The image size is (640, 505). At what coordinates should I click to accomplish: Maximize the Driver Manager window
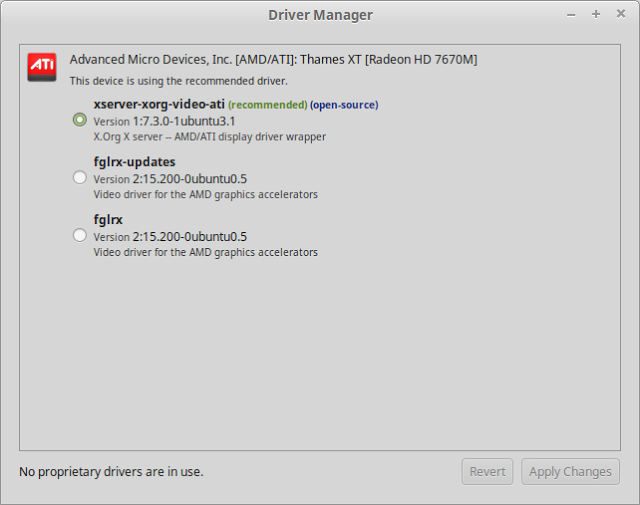click(596, 14)
